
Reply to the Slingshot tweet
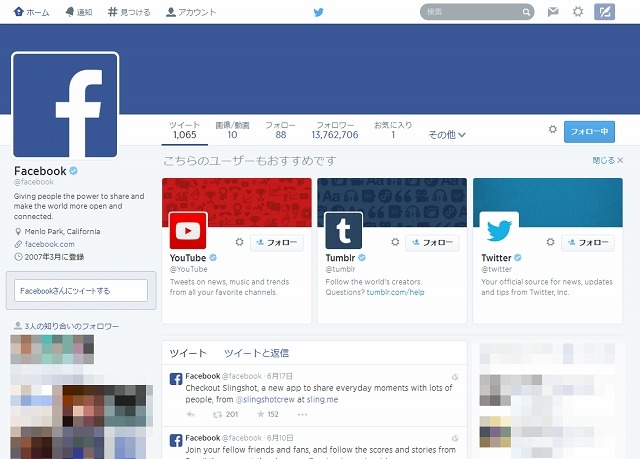(x=191, y=415)
